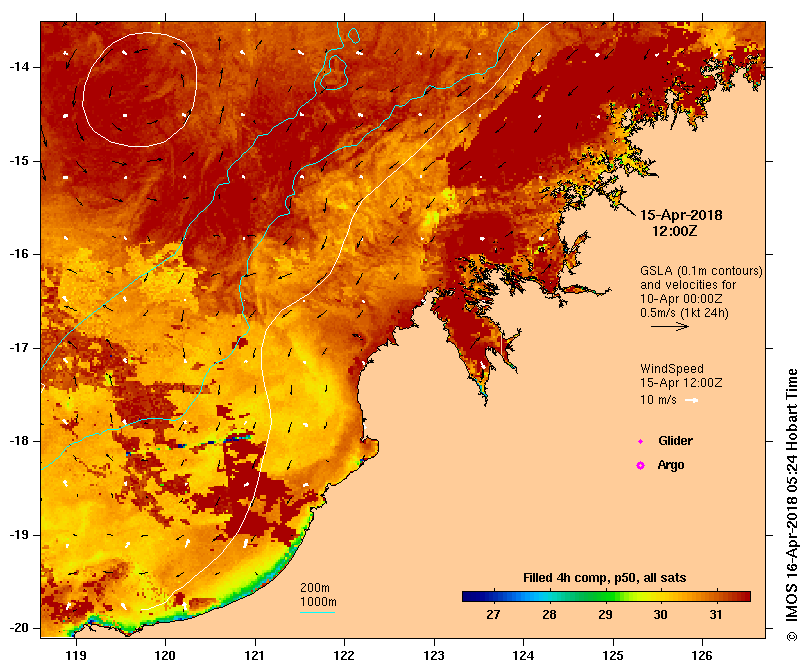Click the dark red end of colorbar
The width and height of the screenshot is (809, 672).
pyautogui.click(x=746, y=597)
